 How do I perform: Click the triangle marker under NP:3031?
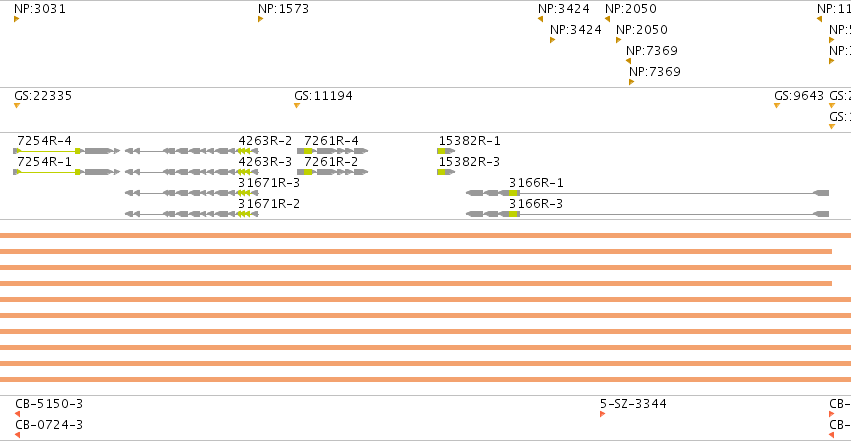point(16,19)
